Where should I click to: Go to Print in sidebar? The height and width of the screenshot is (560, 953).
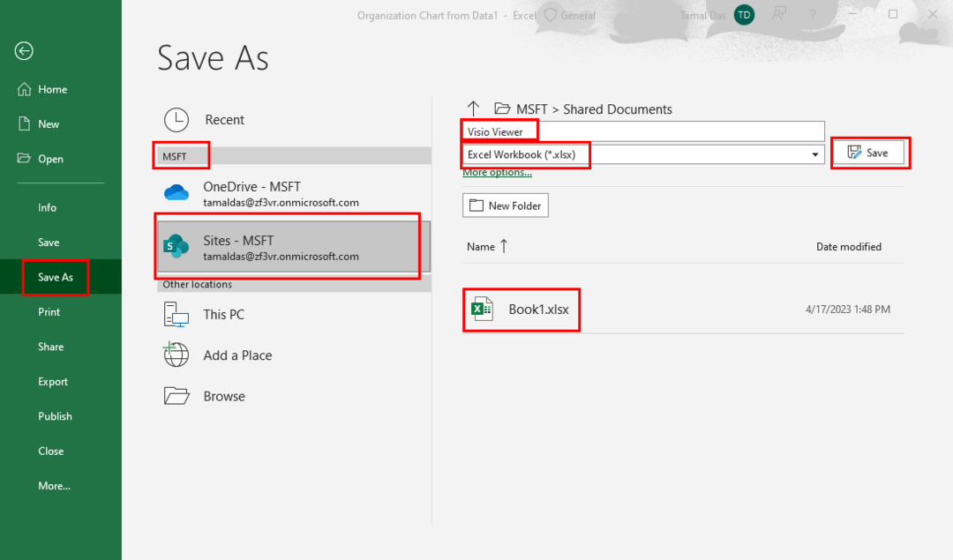click(49, 312)
